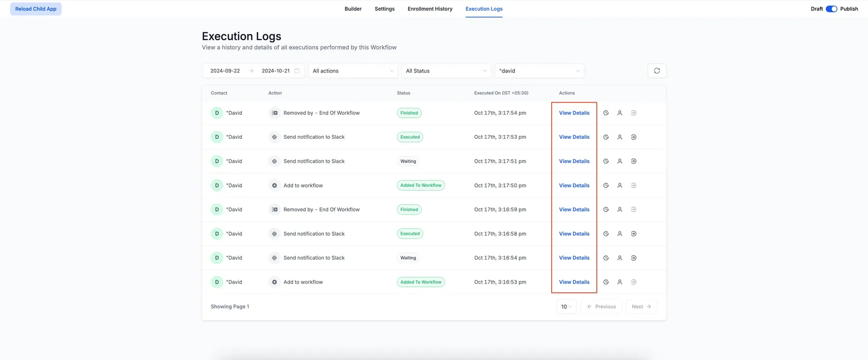Switch to the Builder tab
Screen dimensions: 868x360
click(353, 9)
